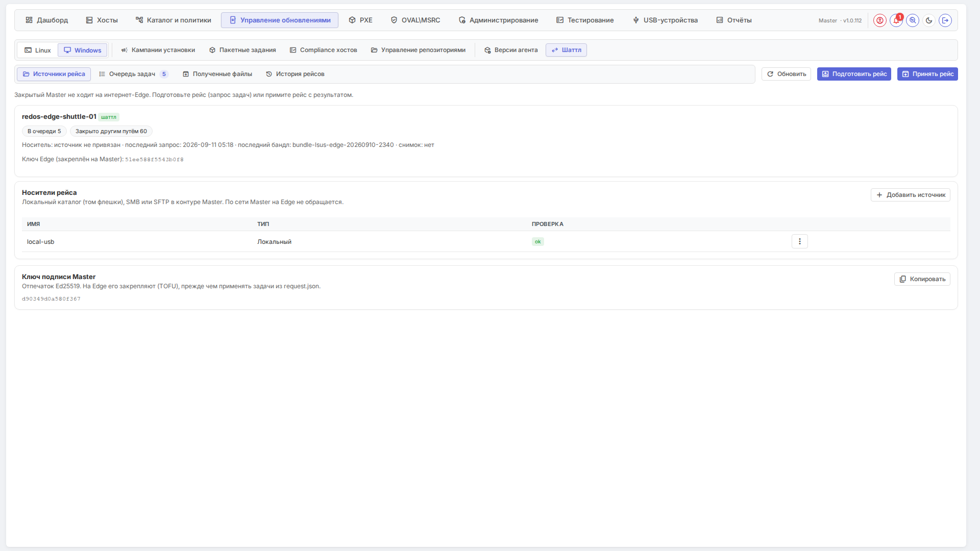The image size is (980, 551).
Task: Switch OS selector to Linux
Action: (x=38, y=50)
